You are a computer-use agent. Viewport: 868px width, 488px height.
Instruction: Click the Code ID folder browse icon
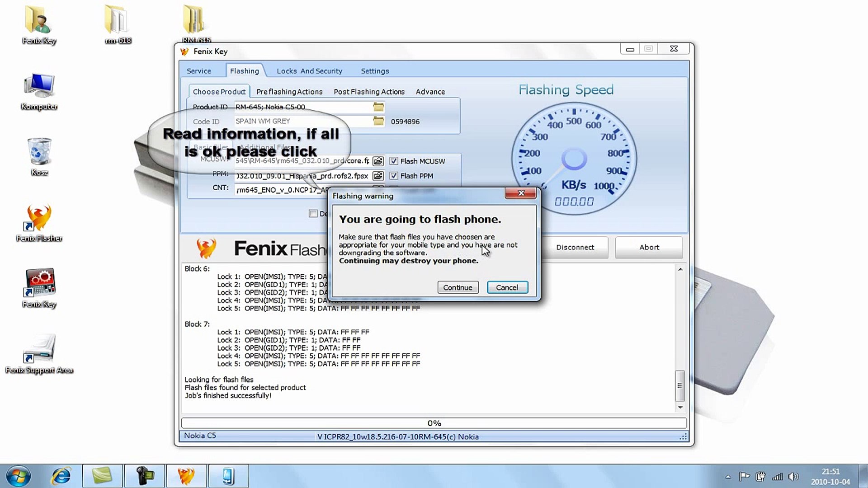[x=378, y=121]
